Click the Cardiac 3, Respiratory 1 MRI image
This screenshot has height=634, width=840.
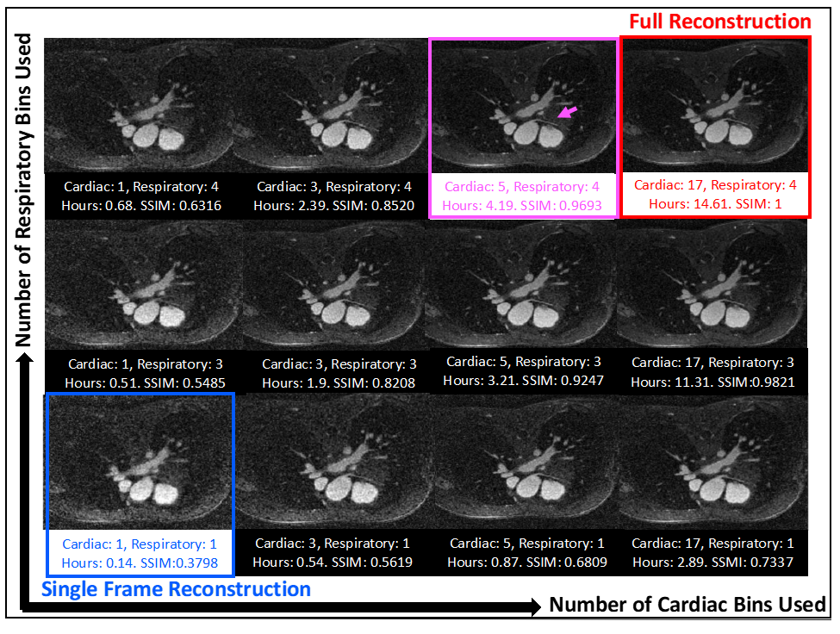(x=332, y=463)
